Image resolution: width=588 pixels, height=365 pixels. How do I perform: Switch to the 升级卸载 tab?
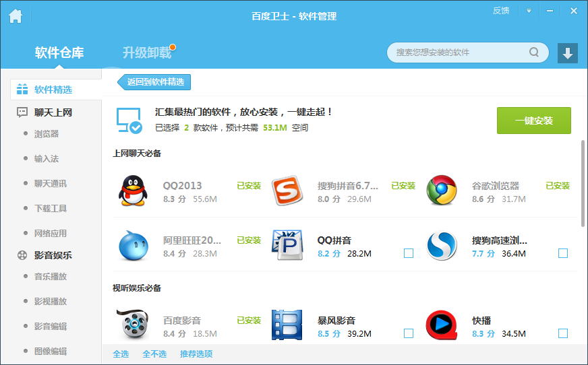(146, 53)
